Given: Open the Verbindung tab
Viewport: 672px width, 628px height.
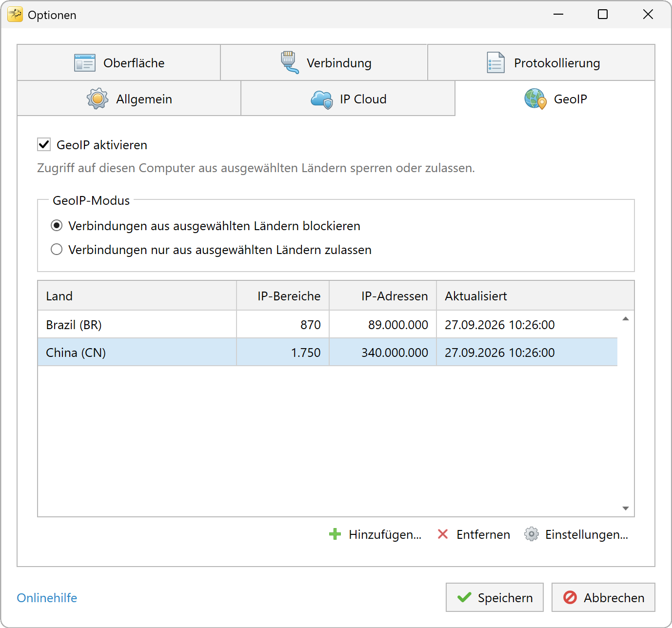Looking at the screenshot, I should point(324,63).
